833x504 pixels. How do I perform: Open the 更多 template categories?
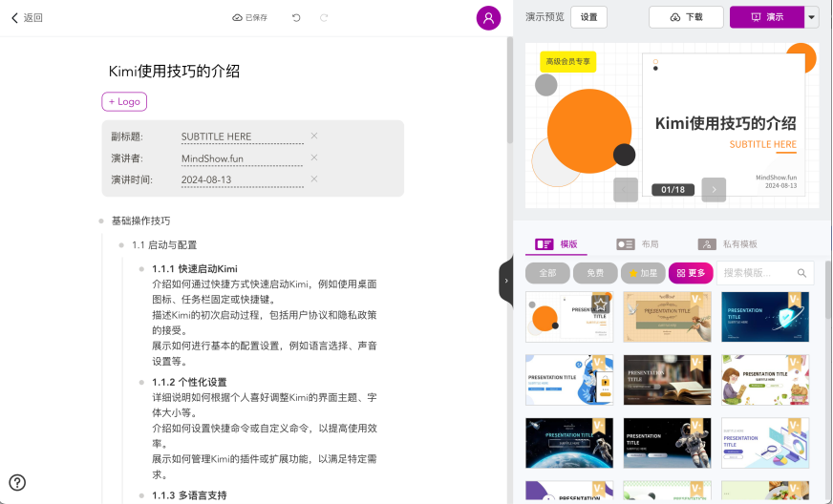click(x=691, y=273)
